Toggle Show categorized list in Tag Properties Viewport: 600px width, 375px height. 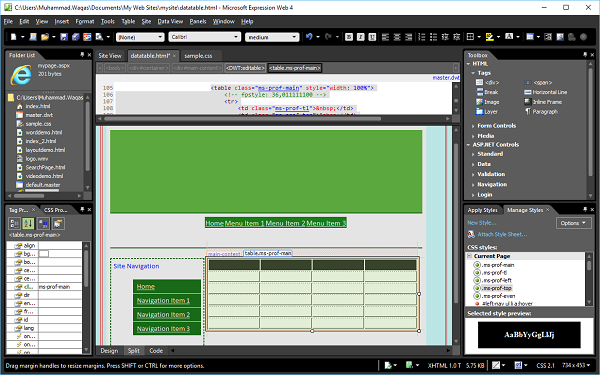tap(15, 223)
